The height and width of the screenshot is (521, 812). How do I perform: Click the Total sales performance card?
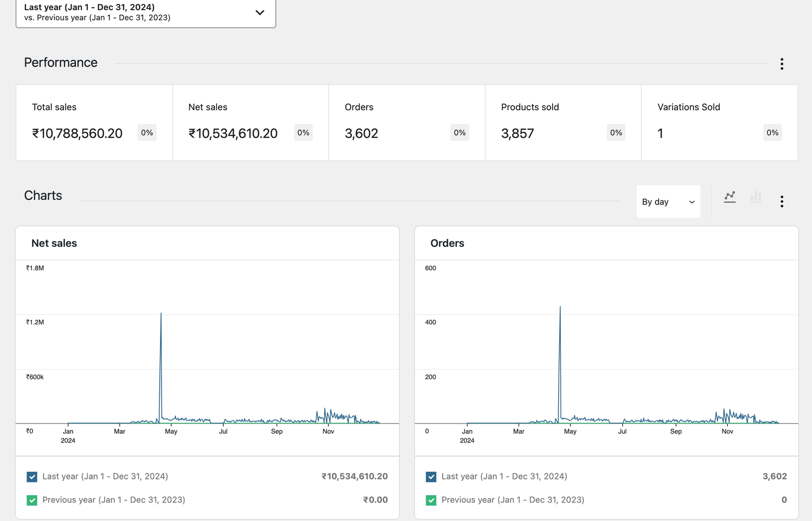(94, 122)
